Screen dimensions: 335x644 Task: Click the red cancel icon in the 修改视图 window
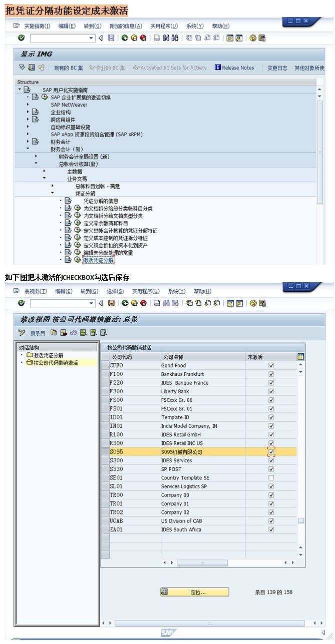(x=143, y=303)
